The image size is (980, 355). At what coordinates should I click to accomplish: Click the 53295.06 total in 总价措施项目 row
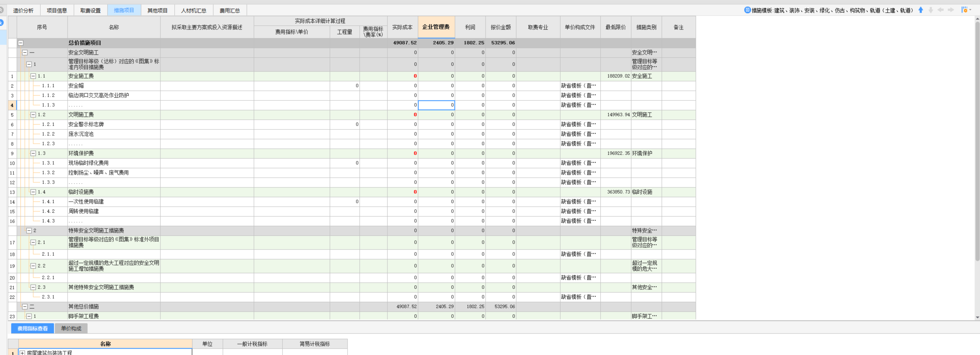(x=503, y=43)
